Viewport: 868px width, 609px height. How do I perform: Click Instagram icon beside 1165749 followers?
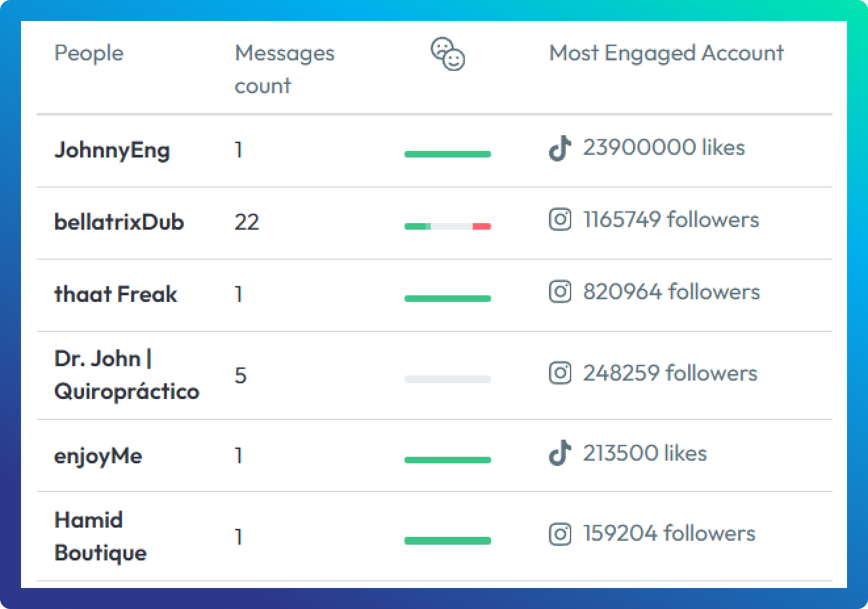click(559, 219)
